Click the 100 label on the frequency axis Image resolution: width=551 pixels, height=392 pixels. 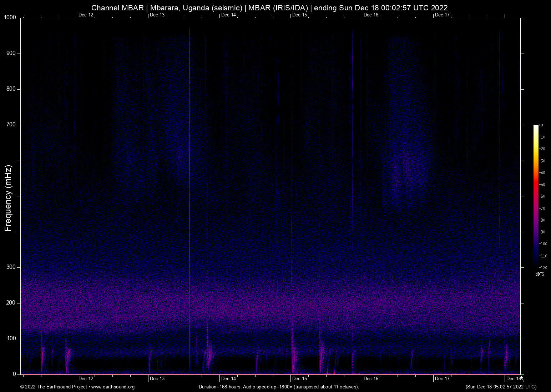click(11, 338)
